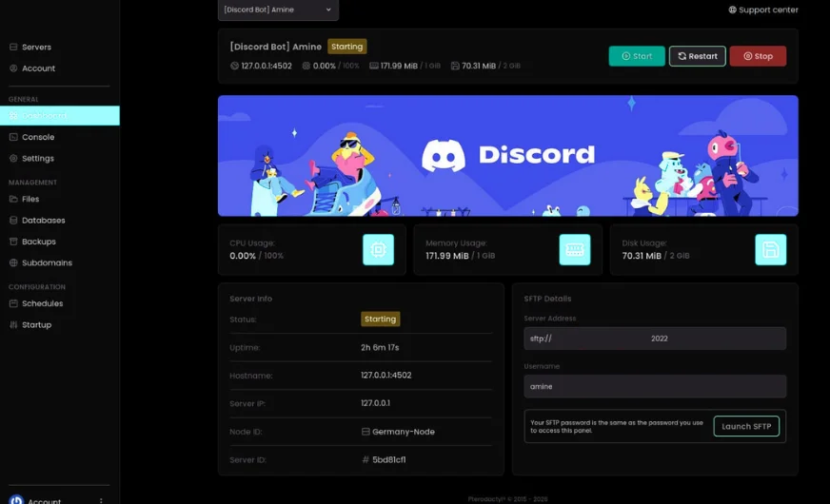The width and height of the screenshot is (830, 504).
Task: Click the Discord banner image
Action: point(507,156)
